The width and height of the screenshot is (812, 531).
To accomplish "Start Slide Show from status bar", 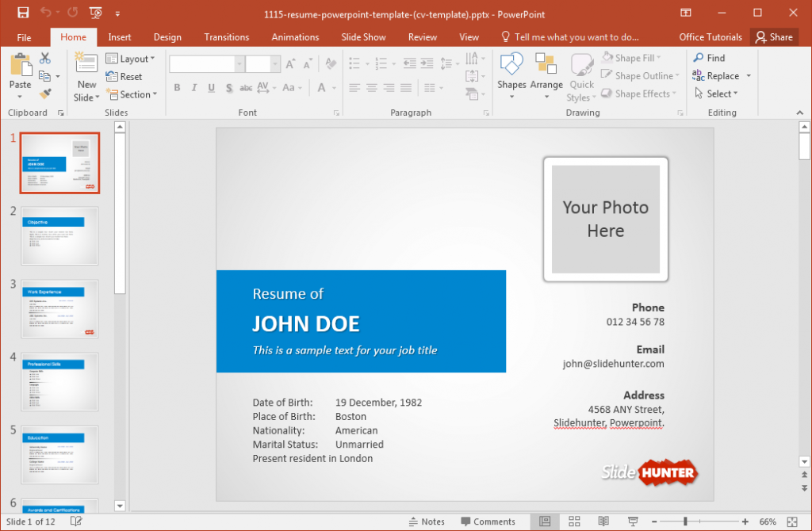I will click(x=633, y=521).
